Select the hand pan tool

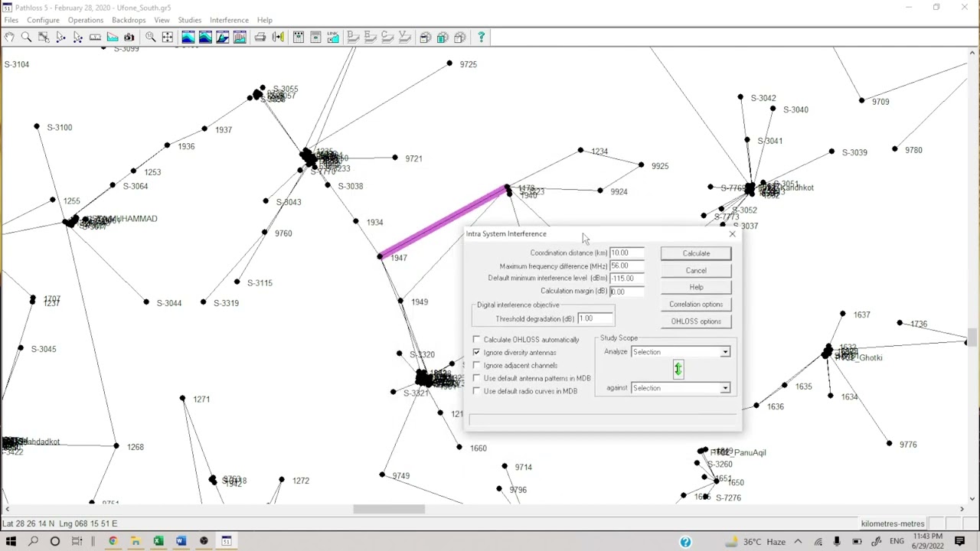coord(9,37)
